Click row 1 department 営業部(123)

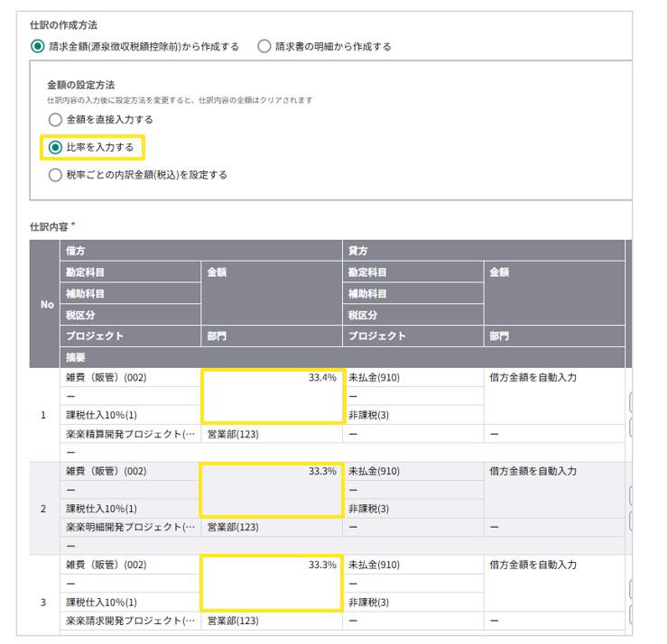tap(234, 434)
